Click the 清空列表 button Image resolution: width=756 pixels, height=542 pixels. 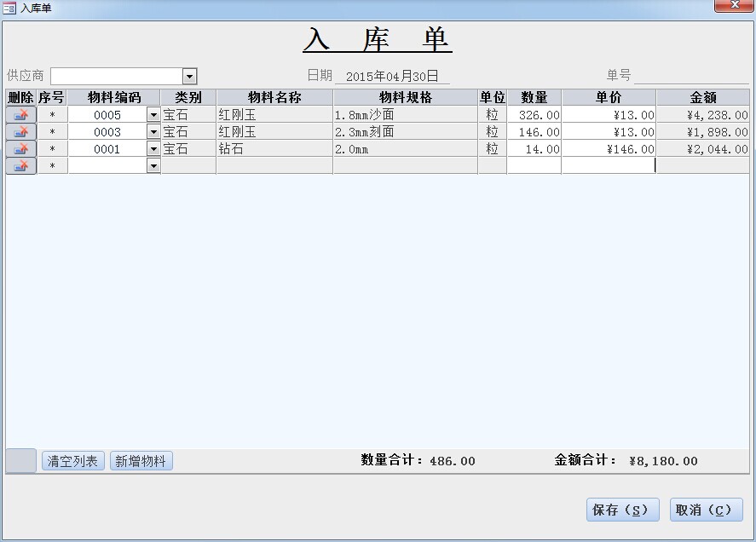point(73,461)
